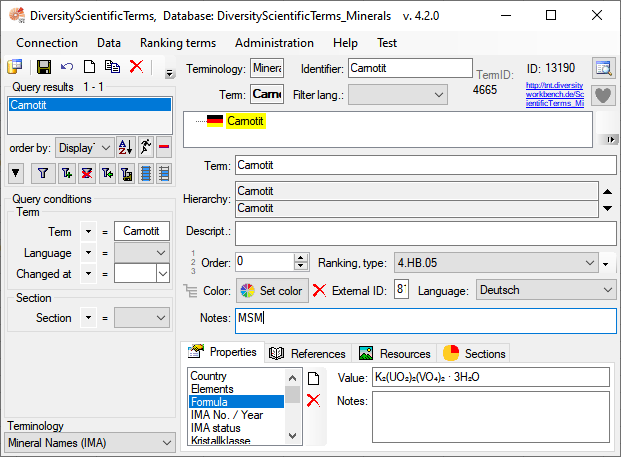Expand the Terminology dropdown showing Mineral Names (IMA)

(90, 442)
